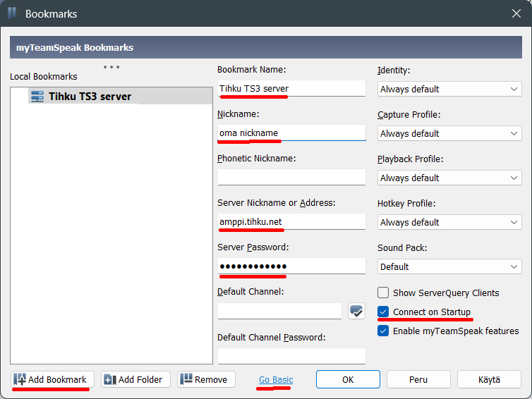Viewport: 532px width, 399px height.
Task: Expand the Capture Profile dropdown
Action: [x=449, y=133]
